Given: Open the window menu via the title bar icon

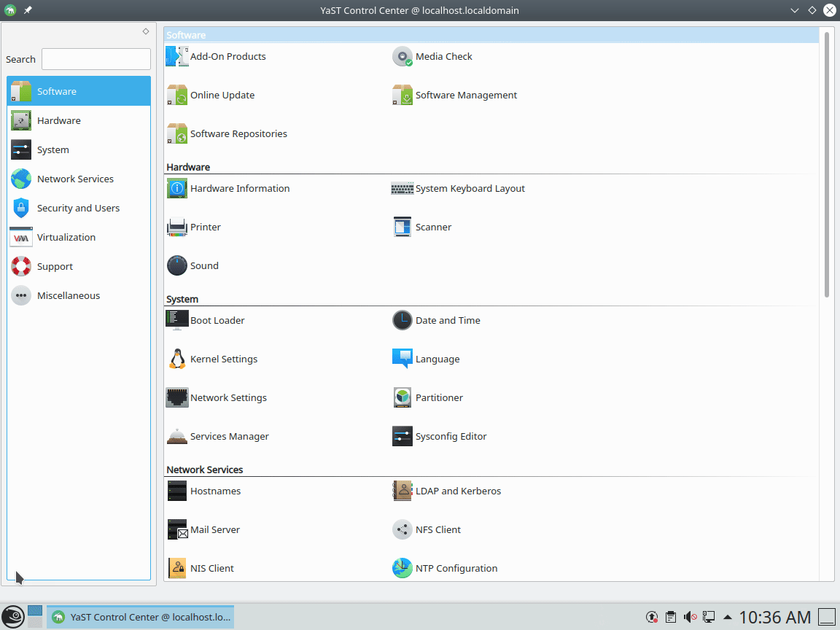Looking at the screenshot, I should (10, 10).
